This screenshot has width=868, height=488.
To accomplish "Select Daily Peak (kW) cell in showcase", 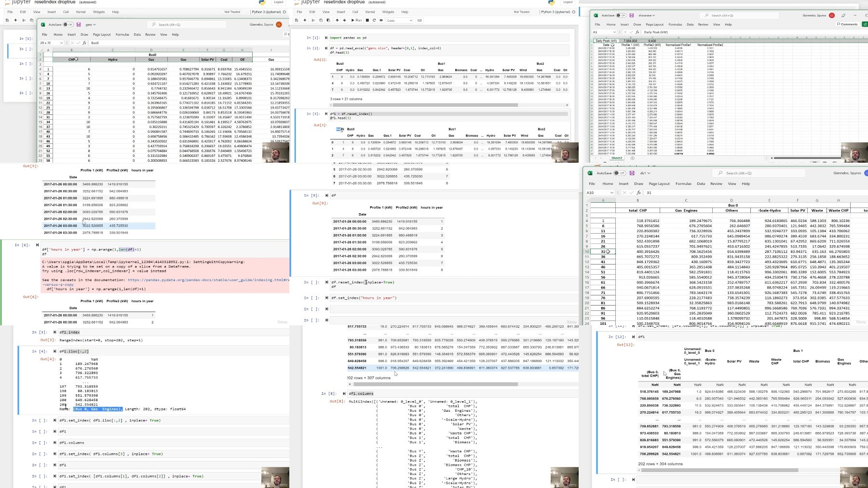I will [x=606, y=41].
